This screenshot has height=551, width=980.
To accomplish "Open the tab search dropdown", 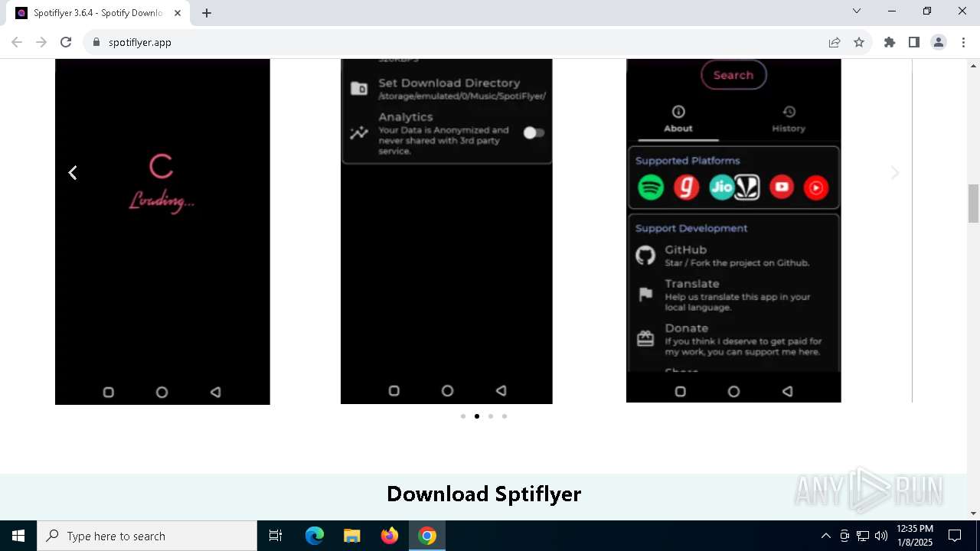I will click(x=857, y=11).
